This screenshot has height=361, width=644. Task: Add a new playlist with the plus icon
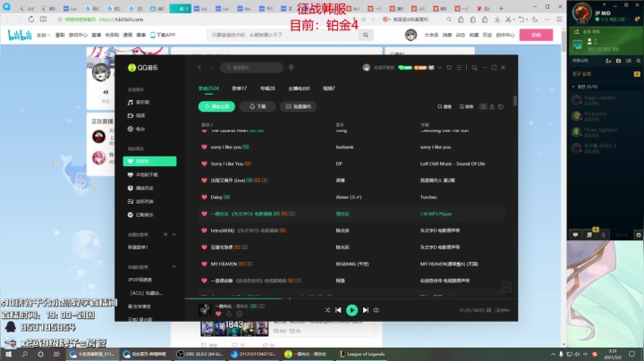tap(165, 234)
